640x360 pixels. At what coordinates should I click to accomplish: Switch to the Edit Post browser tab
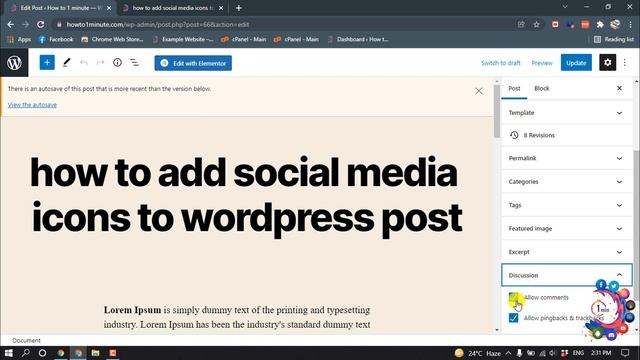[x=61, y=8]
